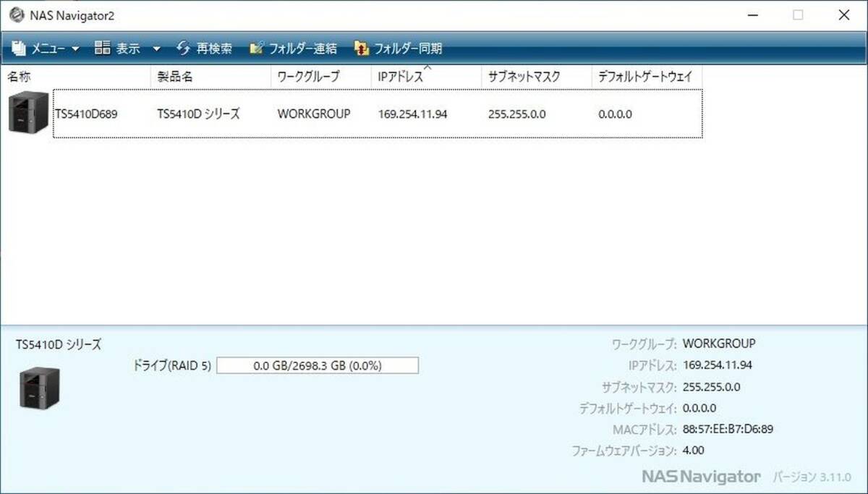
Task: Click the RAID 5 drive usage bar
Action: pos(318,365)
